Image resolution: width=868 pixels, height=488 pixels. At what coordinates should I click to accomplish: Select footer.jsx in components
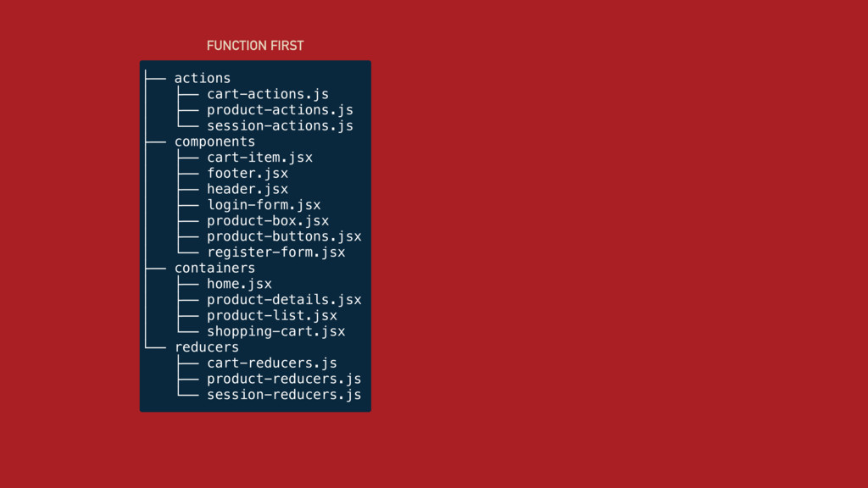[x=248, y=173]
